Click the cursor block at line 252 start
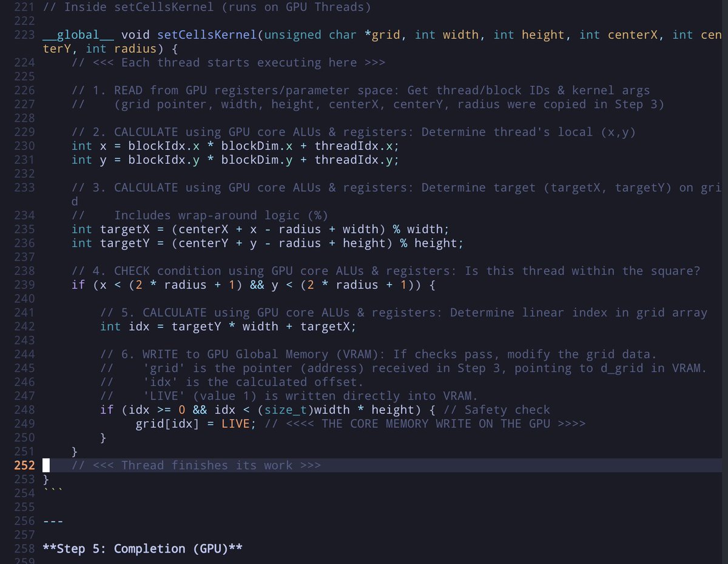 point(46,466)
